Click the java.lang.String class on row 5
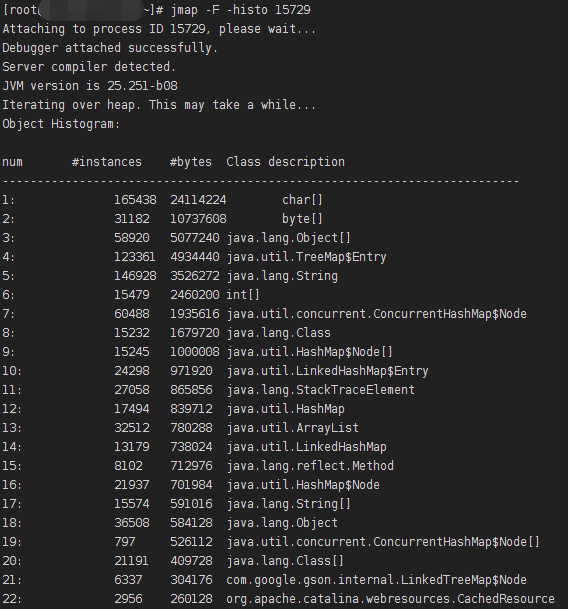The width and height of the screenshot is (568, 609). (282, 276)
